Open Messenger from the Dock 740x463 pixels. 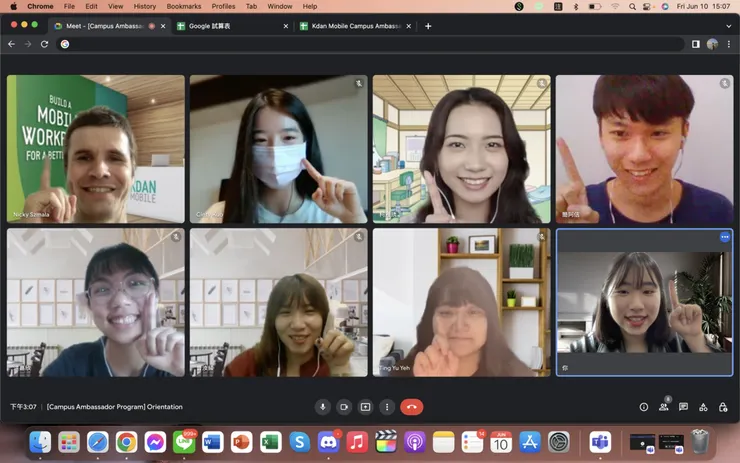pyautogui.click(x=155, y=442)
